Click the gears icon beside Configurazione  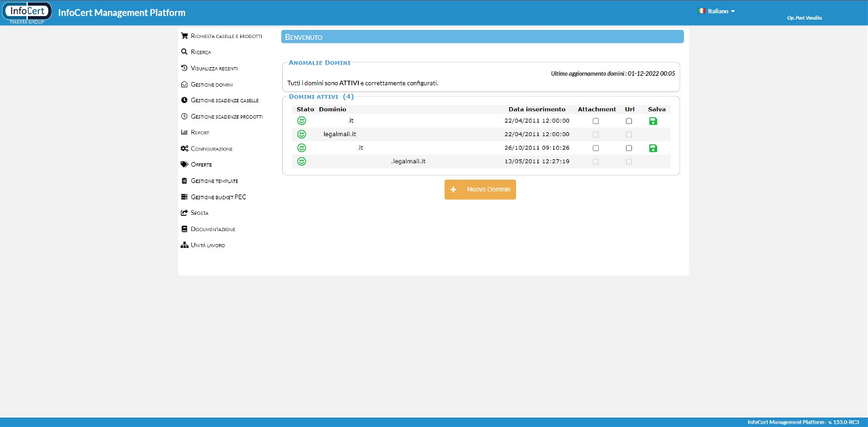184,148
